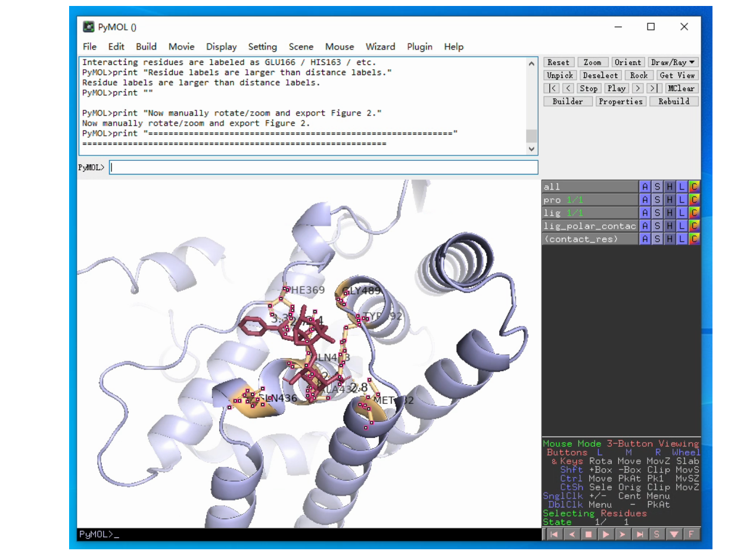Open Label menu (L) for 'all'
This screenshot has height=560, width=753.
pos(682,186)
